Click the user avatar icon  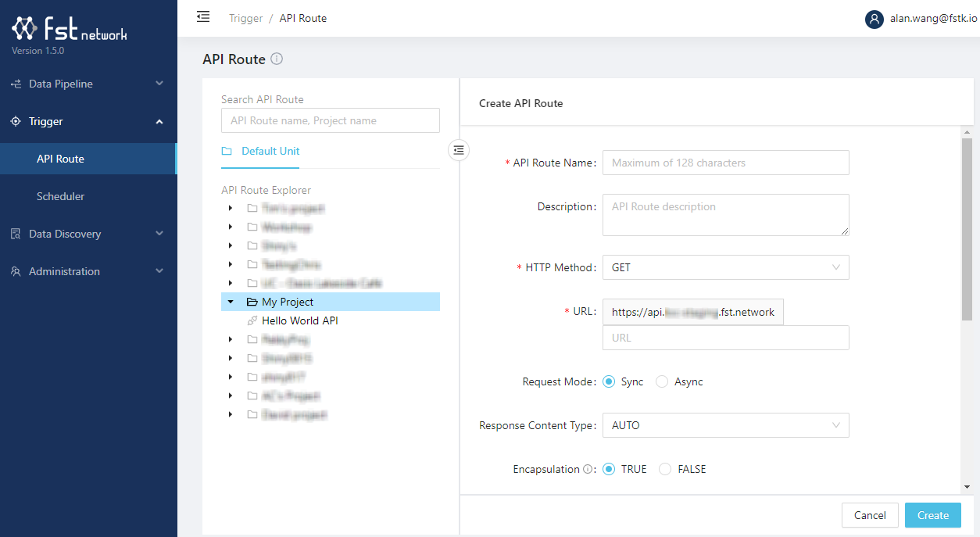point(874,19)
